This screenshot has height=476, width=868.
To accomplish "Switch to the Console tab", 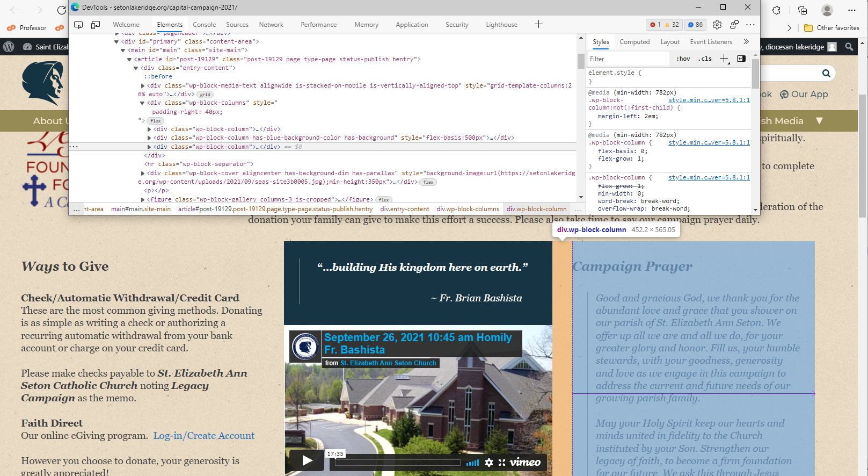I will (204, 25).
